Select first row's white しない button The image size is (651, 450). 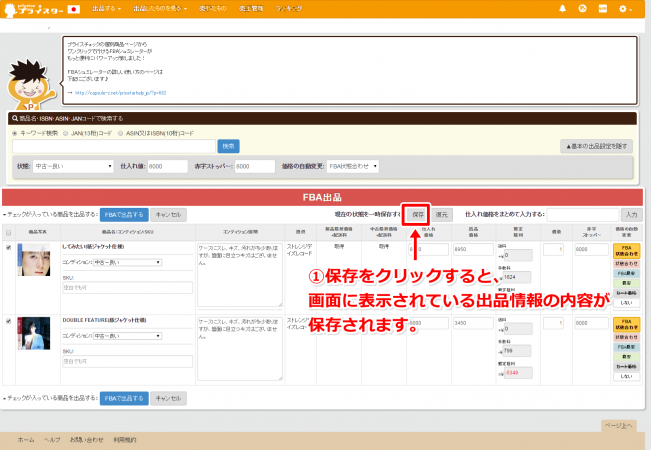click(x=627, y=303)
